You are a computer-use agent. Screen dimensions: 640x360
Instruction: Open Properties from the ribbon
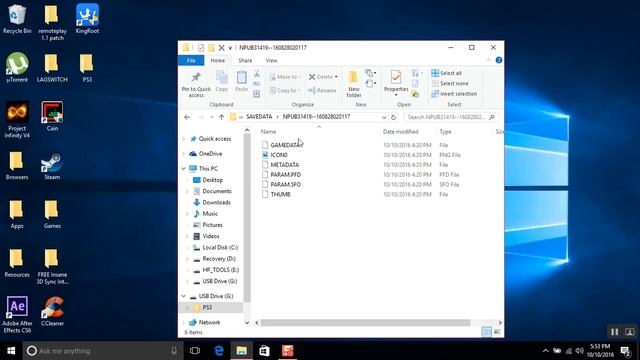396,83
